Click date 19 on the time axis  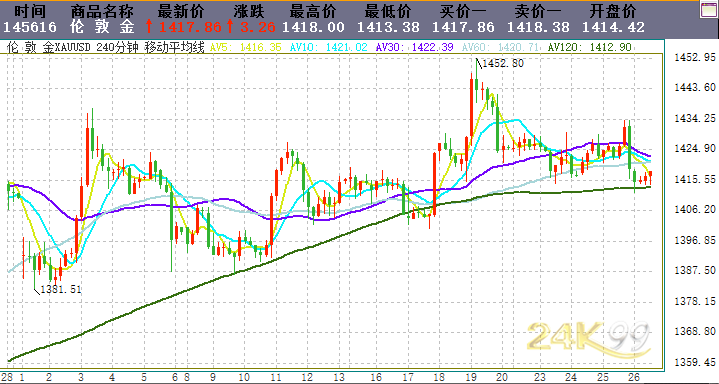click(472, 377)
